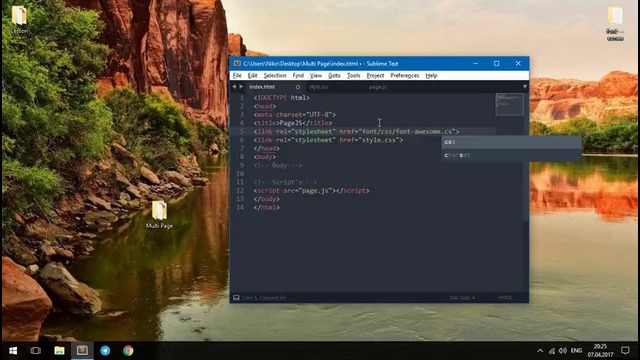Select the Multi Page folder on desktop
Screen dimensions: 640x360
click(x=159, y=215)
